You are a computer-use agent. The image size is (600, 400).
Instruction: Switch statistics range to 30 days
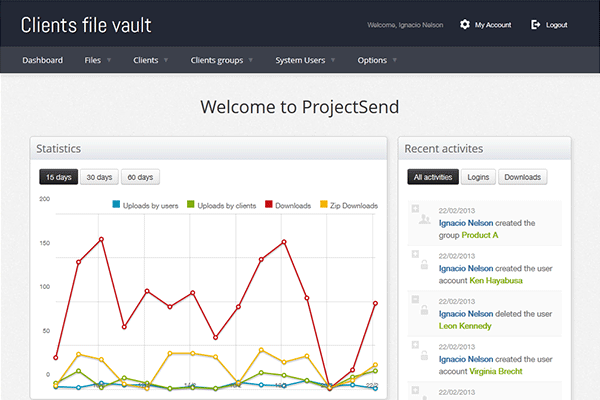point(98,177)
